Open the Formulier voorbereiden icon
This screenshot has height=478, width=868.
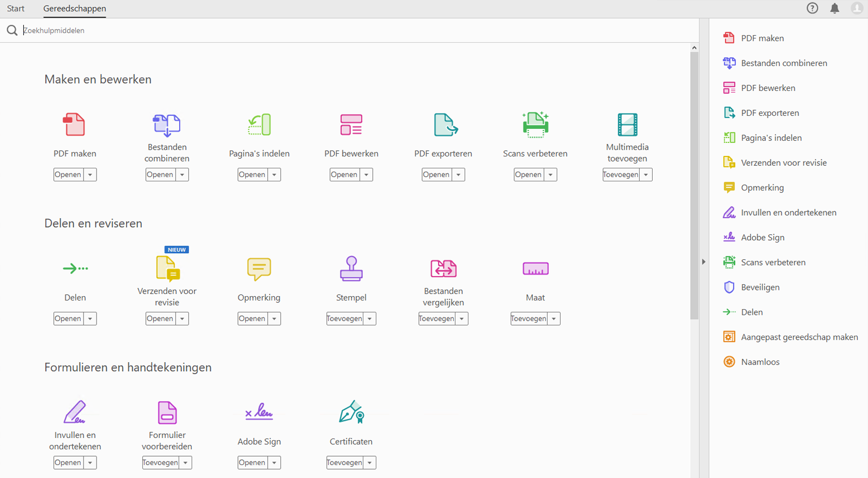[x=167, y=412]
